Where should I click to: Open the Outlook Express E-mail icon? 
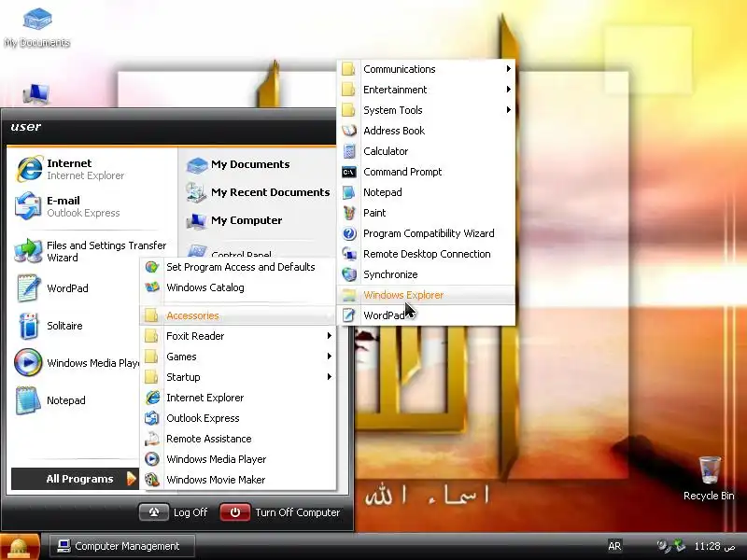(x=28, y=206)
